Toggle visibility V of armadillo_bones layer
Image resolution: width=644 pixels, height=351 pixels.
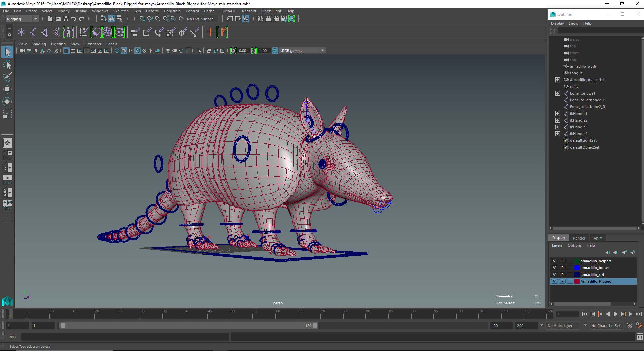[554, 268]
